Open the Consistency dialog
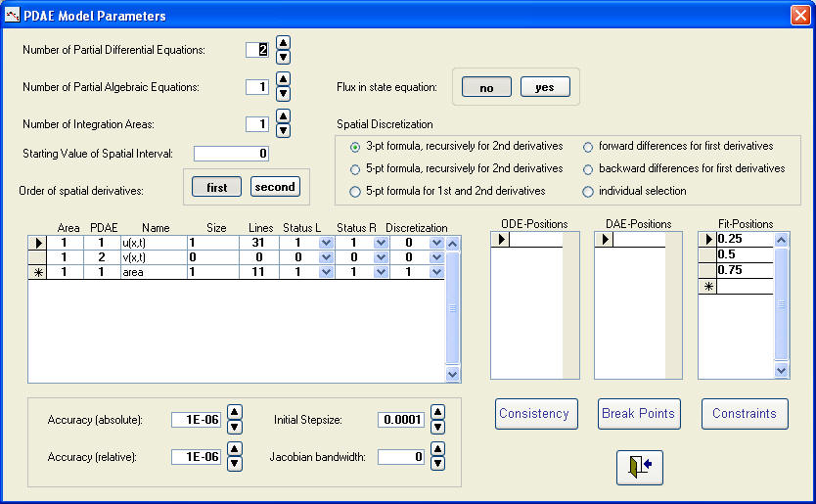Image resolution: width=816 pixels, height=504 pixels. click(x=535, y=413)
